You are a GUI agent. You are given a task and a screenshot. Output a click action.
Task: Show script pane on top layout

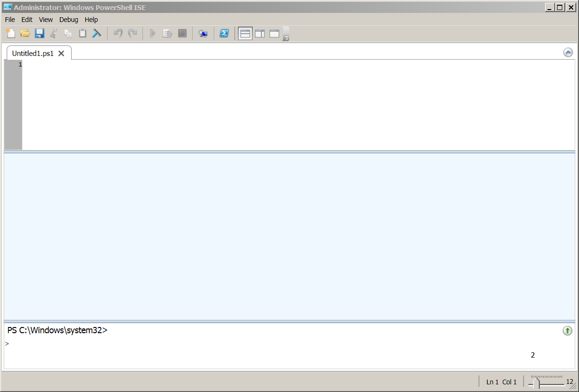pos(245,33)
